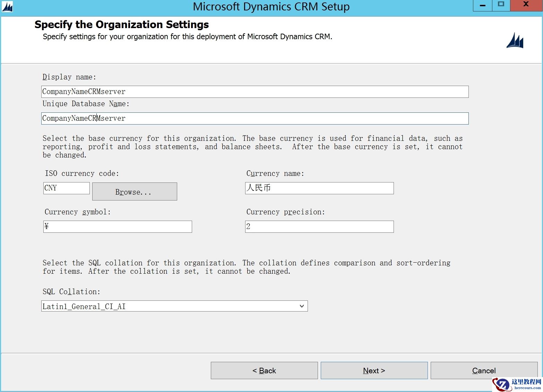Image resolution: width=543 pixels, height=392 pixels.
Task: Cancel the CRM setup wizard
Action: pos(484,370)
